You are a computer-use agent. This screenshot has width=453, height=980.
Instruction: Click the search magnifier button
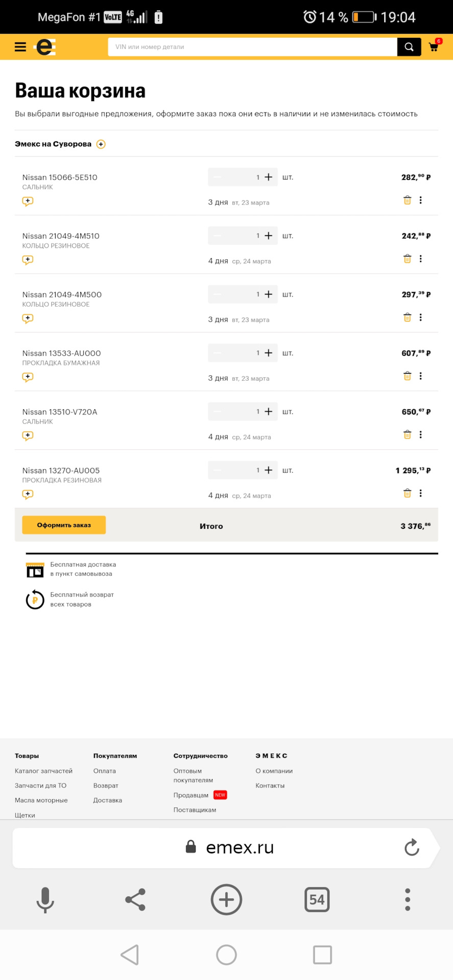[409, 47]
